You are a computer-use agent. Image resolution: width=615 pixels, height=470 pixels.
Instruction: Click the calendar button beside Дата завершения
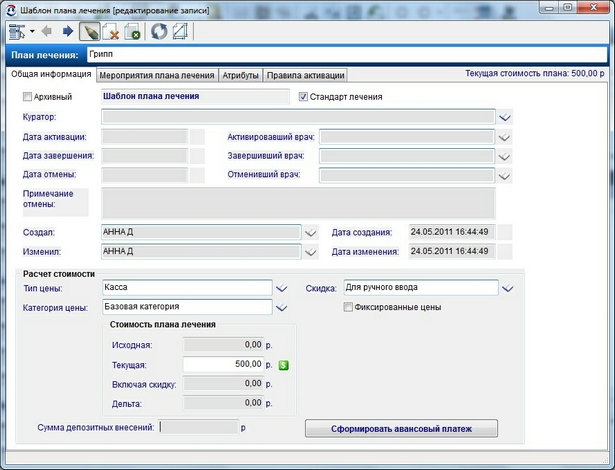tap(197, 156)
